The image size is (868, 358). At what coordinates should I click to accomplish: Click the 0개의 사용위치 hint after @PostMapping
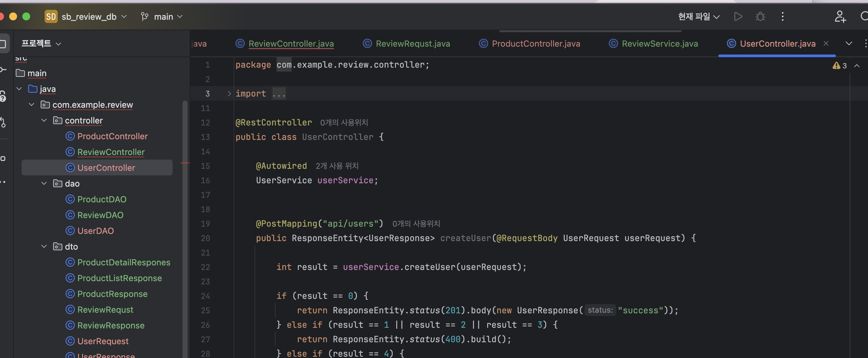[416, 223]
